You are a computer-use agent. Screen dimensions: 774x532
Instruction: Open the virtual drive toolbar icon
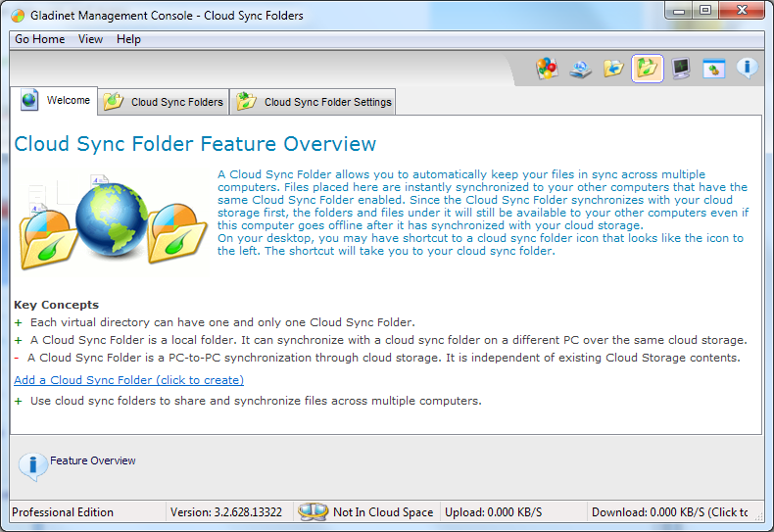[x=580, y=70]
